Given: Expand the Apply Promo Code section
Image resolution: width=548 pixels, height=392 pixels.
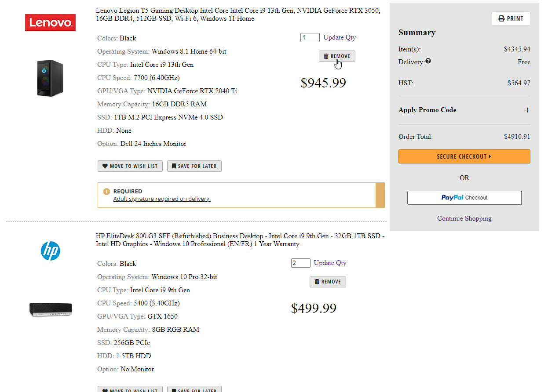Looking at the screenshot, I should click(x=527, y=110).
